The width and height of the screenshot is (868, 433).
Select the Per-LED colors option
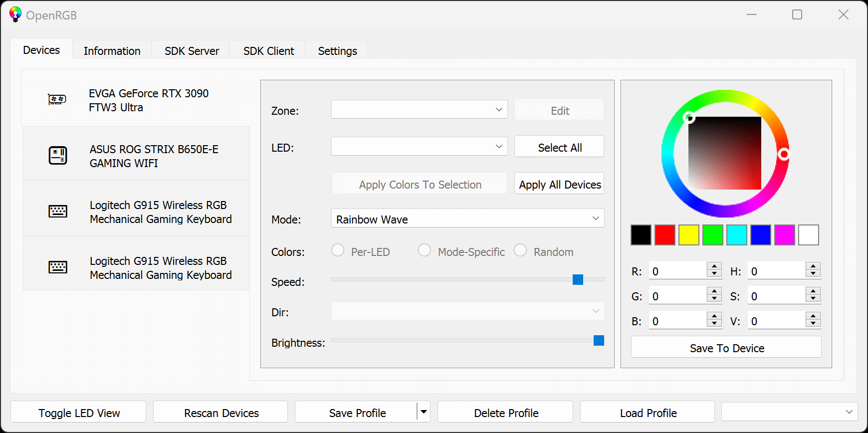pyautogui.click(x=338, y=250)
